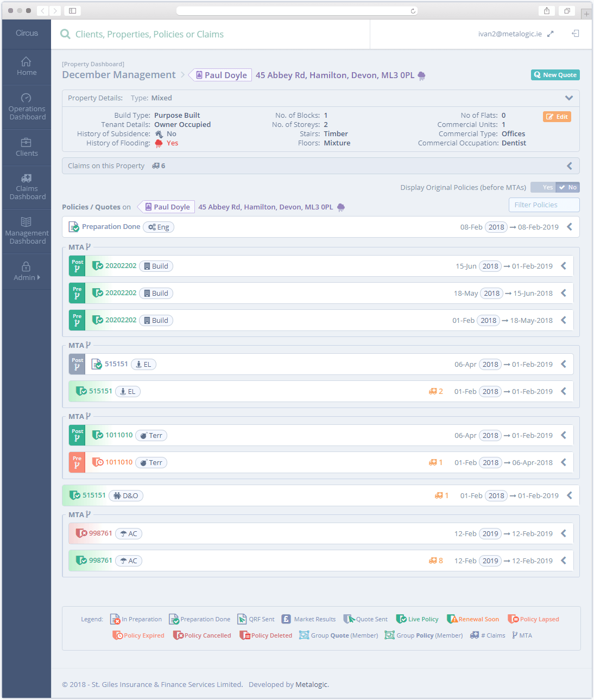The width and height of the screenshot is (594, 700).
Task: Click into the Filter Policies field
Action: click(544, 205)
